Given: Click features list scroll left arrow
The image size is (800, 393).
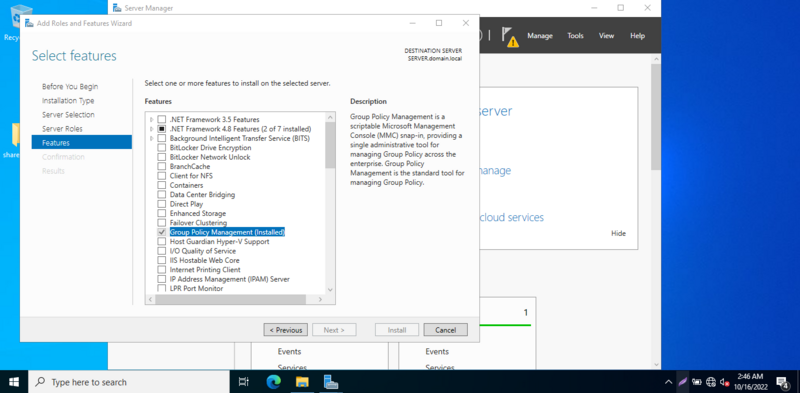Looking at the screenshot, I should (151, 300).
